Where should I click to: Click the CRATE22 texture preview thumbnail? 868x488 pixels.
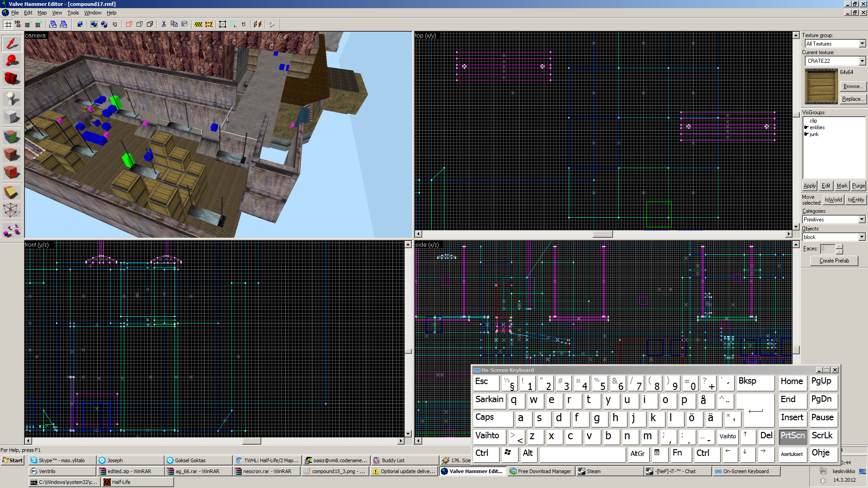click(821, 86)
